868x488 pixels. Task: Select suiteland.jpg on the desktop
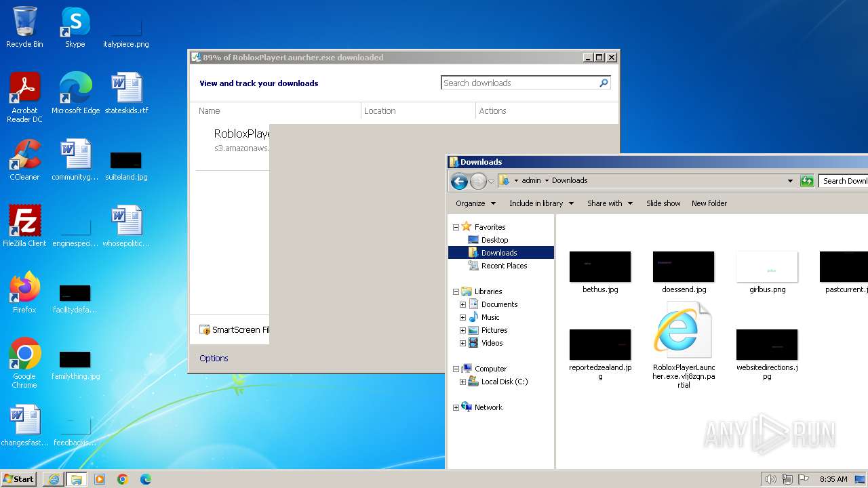point(126,165)
